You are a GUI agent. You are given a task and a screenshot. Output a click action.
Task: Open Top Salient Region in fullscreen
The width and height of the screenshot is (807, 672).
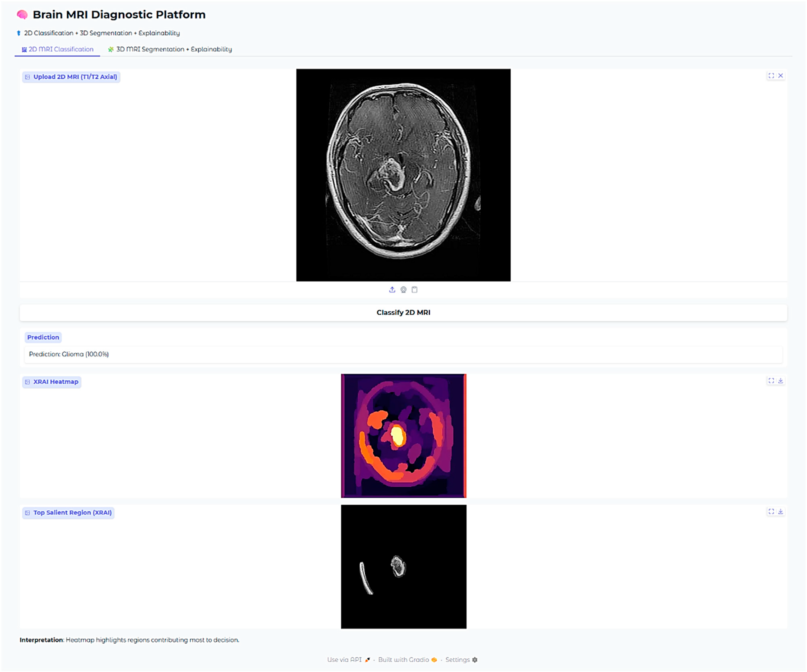[771, 511]
